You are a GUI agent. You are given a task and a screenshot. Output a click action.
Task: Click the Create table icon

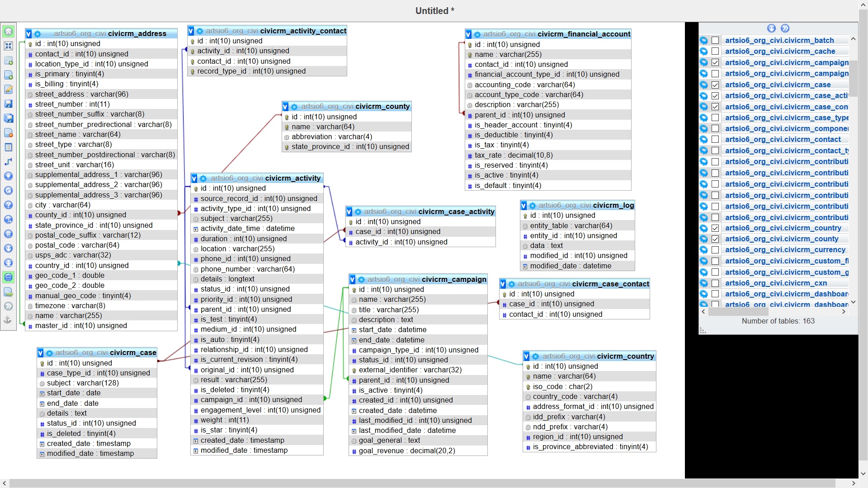tap(8, 147)
